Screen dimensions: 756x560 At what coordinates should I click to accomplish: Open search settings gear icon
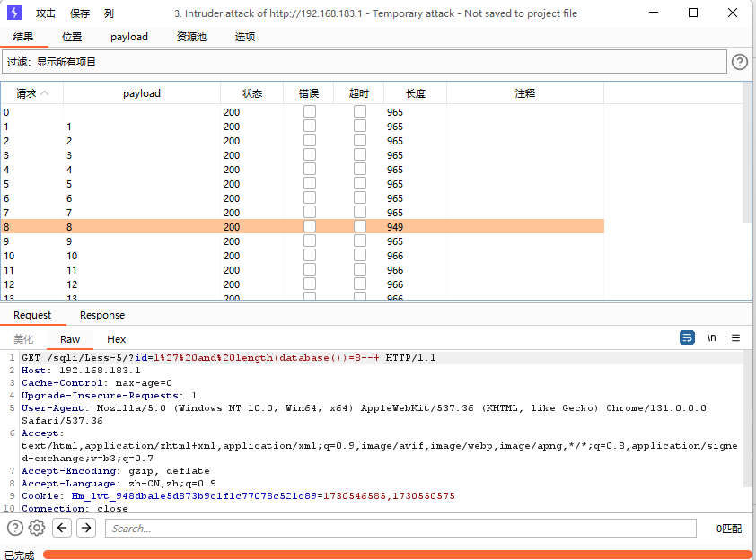pos(37,528)
